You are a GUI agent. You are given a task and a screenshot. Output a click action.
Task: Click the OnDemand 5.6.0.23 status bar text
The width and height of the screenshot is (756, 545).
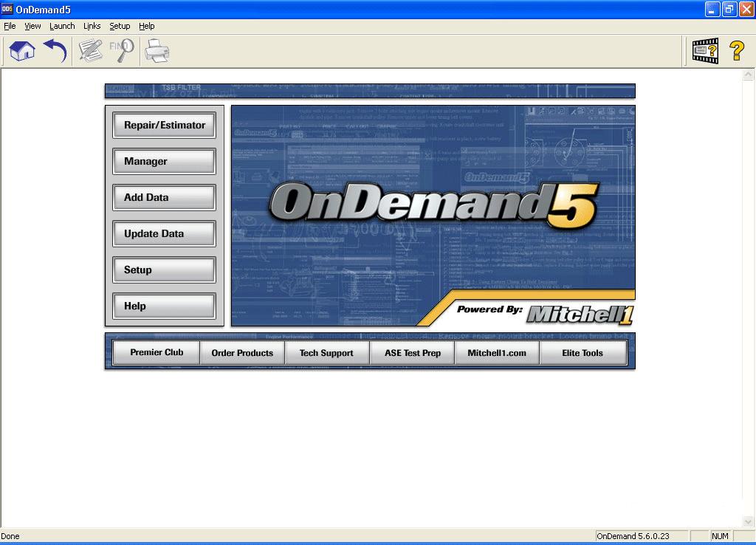click(x=633, y=536)
